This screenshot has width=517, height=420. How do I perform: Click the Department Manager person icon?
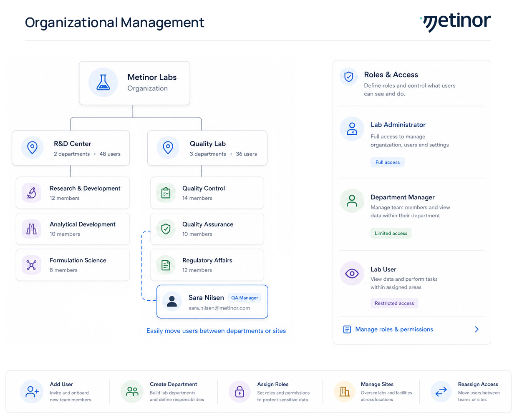pyautogui.click(x=352, y=201)
